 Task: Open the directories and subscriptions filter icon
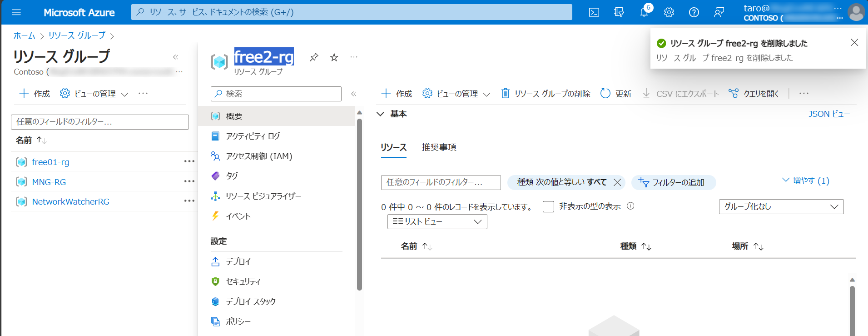[619, 12]
